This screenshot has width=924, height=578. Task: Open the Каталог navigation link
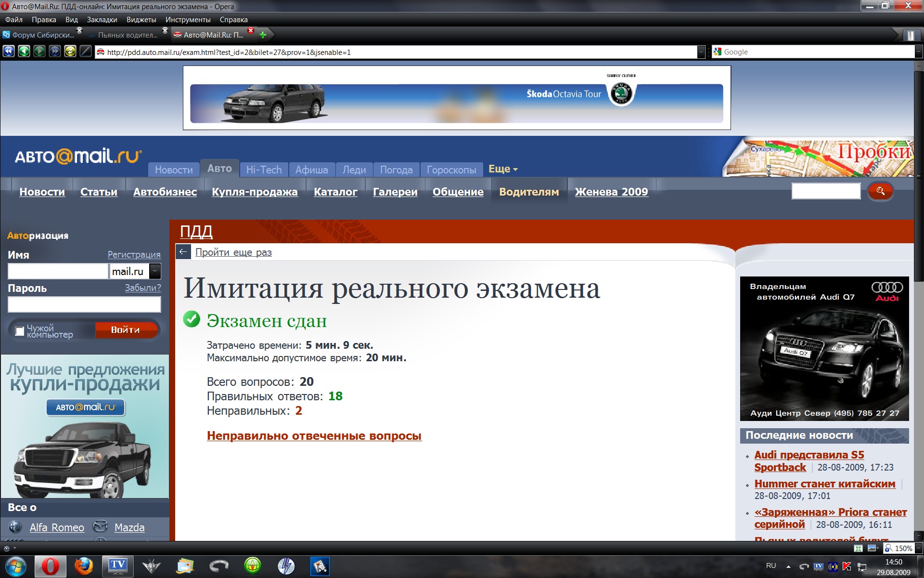[x=335, y=192]
